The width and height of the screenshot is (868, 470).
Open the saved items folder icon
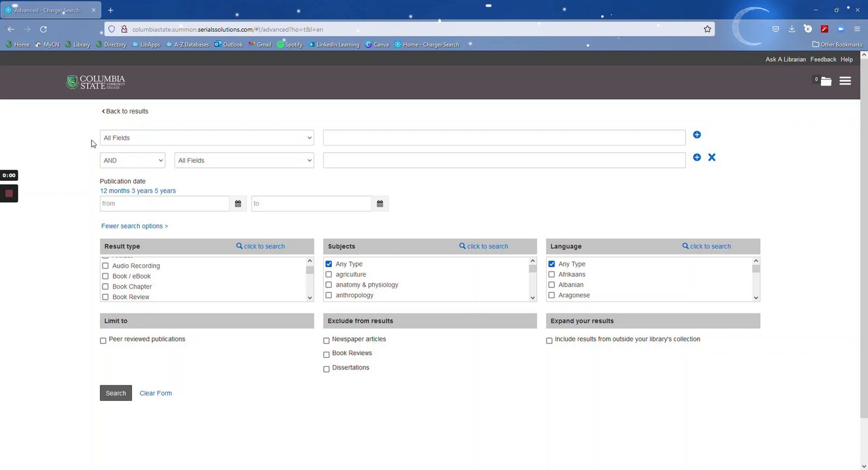point(826,82)
